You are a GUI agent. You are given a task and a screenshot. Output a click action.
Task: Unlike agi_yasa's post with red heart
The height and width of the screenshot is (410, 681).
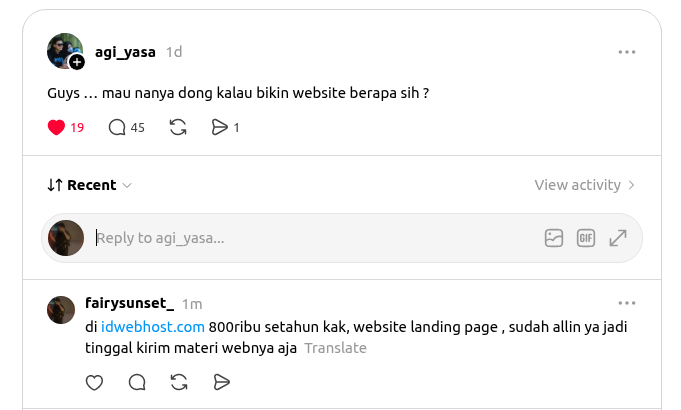[56, 127]
